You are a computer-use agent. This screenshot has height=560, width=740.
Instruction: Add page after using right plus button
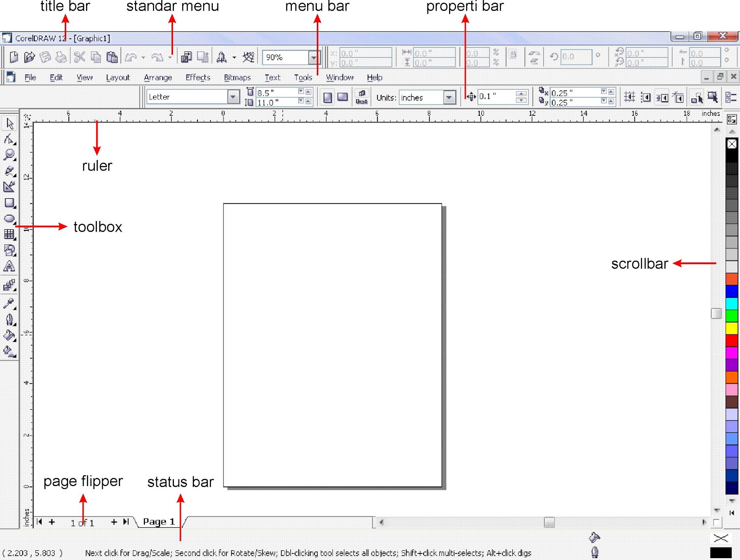(x=114, y=522)
